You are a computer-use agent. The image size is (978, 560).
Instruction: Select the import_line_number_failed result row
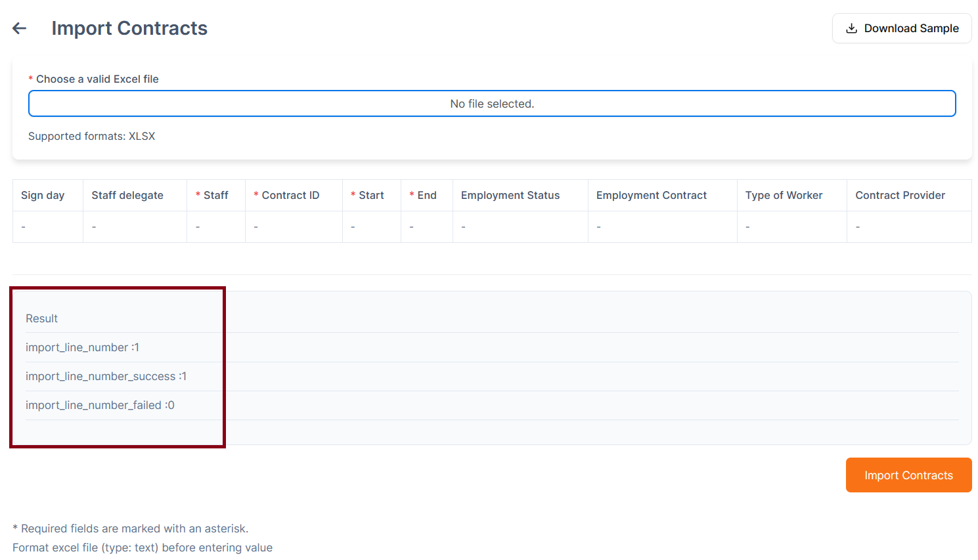point(100,405)
